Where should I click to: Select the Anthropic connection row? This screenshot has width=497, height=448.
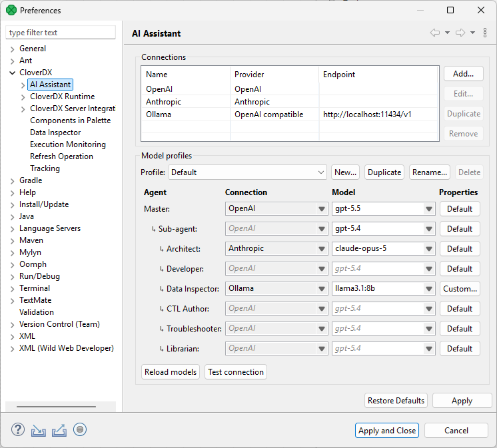[x=290, y=102]
